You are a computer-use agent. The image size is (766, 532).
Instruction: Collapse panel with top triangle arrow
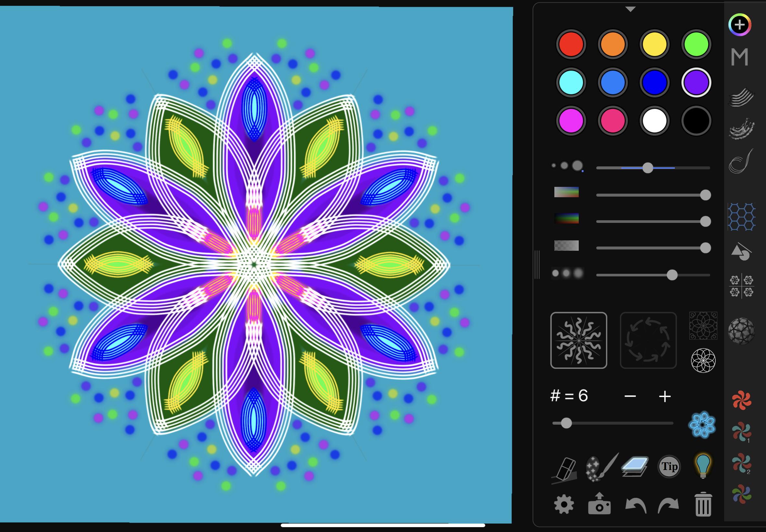coord(630,9)
